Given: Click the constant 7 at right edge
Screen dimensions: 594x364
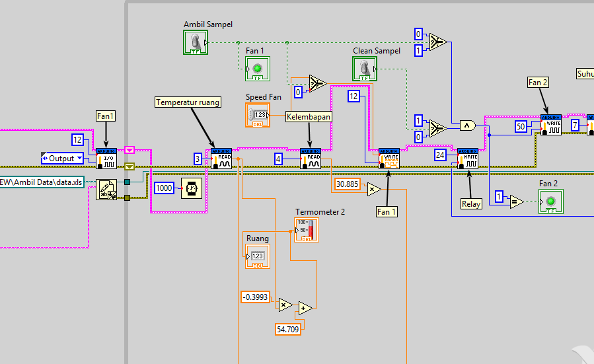Looking at the screenshot, I should click(x=575, y=125).
